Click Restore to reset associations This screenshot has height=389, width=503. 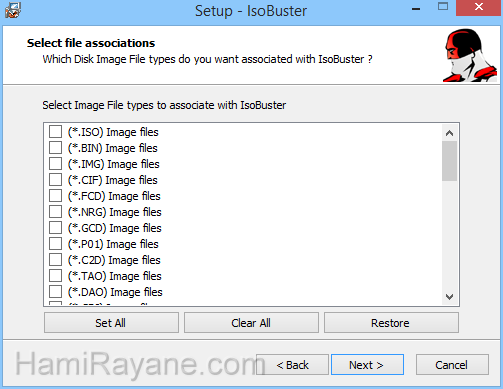391,323
